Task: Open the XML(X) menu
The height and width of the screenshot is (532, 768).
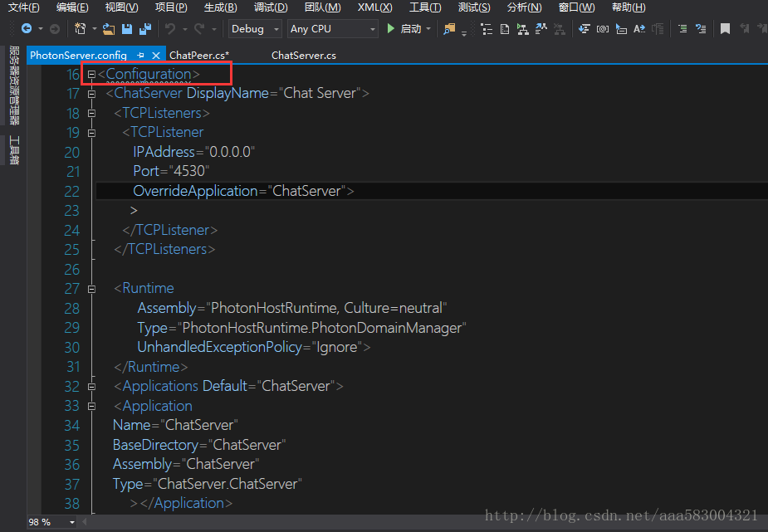Action: (x=374, y=7)
